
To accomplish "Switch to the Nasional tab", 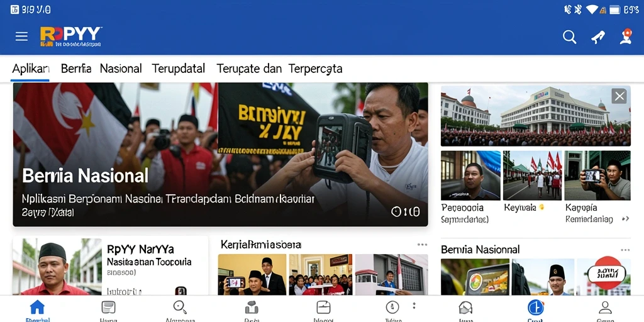I will pos(121,69).
